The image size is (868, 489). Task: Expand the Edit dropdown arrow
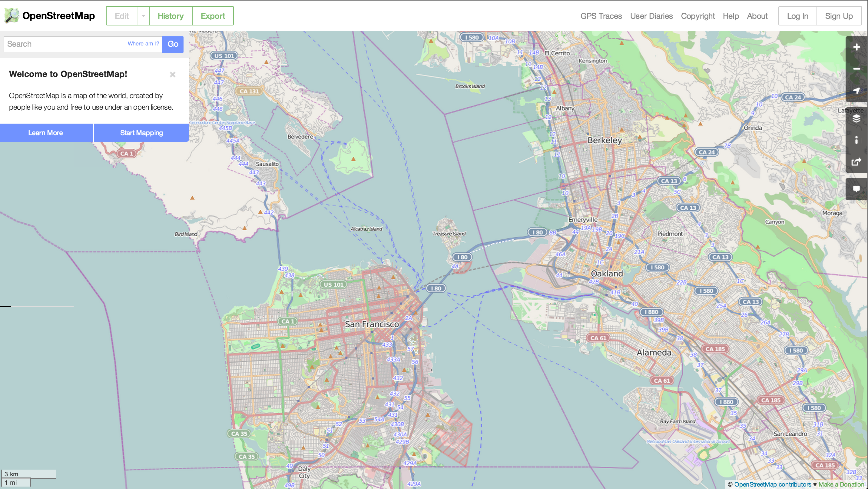(x=143, y=16)
